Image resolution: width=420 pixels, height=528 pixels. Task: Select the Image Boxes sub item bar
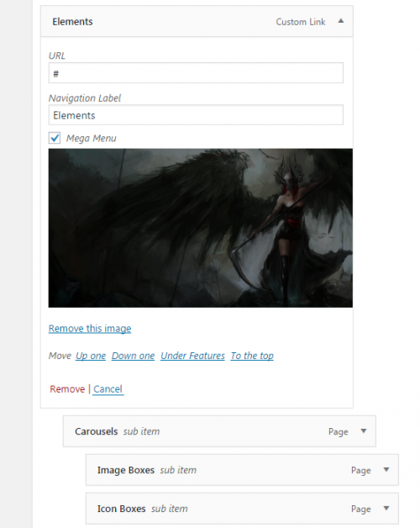click(242, 470)
